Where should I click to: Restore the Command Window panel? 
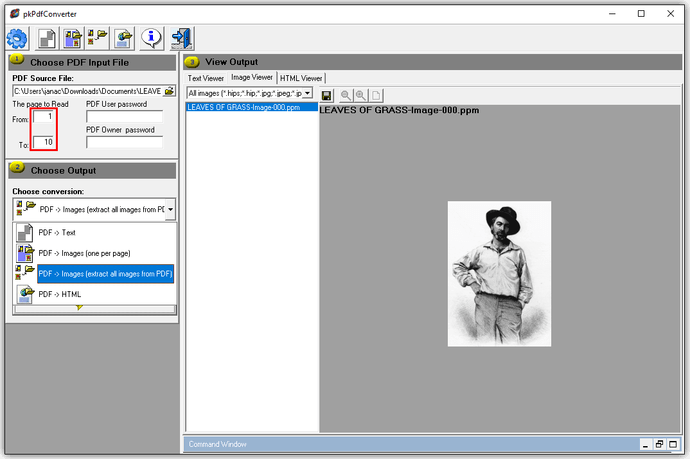coord(659,444)
